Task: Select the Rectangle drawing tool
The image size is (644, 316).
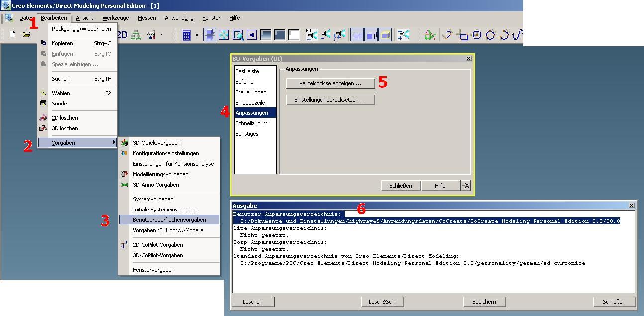Action: pos(464,36)
